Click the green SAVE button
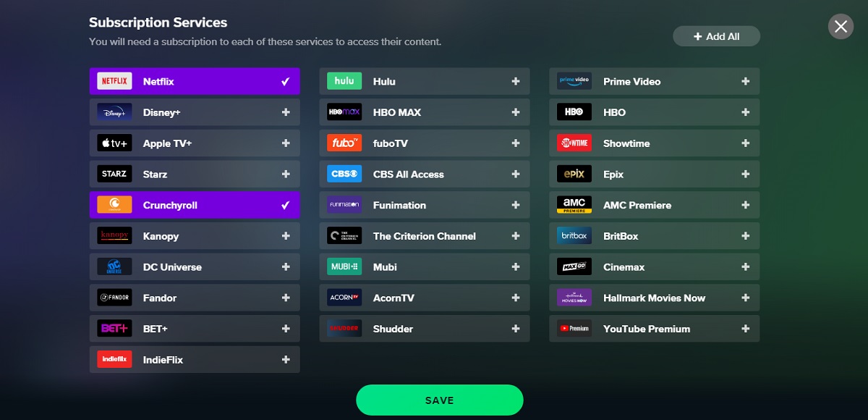The image size is (868, 420). click(x=439, y=400)
